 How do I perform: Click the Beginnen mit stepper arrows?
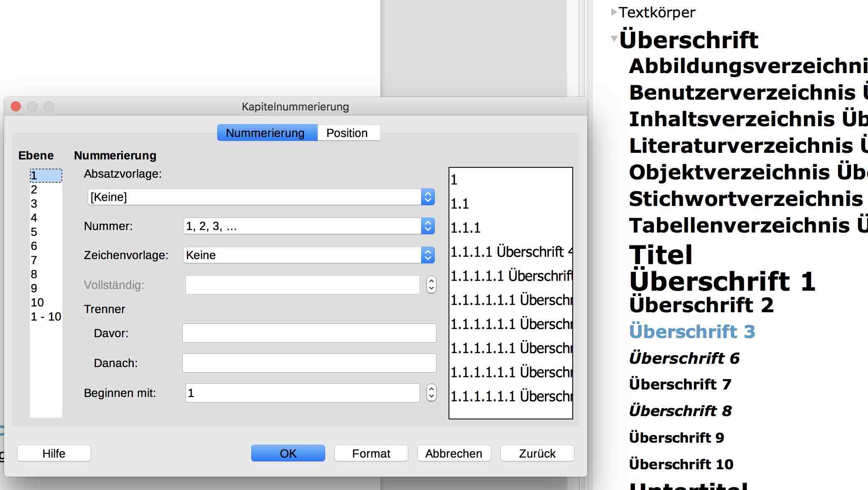431,393
